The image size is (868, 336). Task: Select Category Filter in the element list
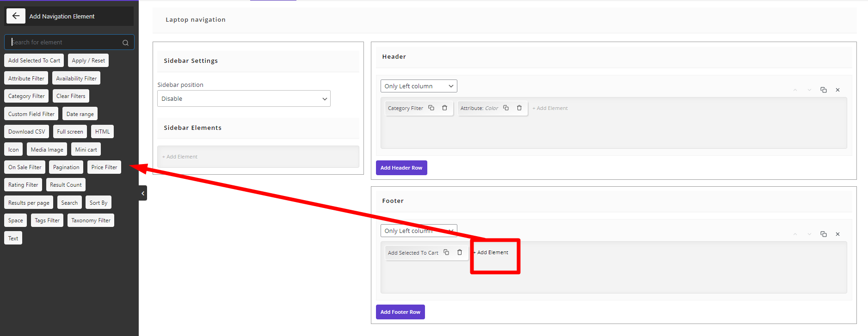click(26, 96)
